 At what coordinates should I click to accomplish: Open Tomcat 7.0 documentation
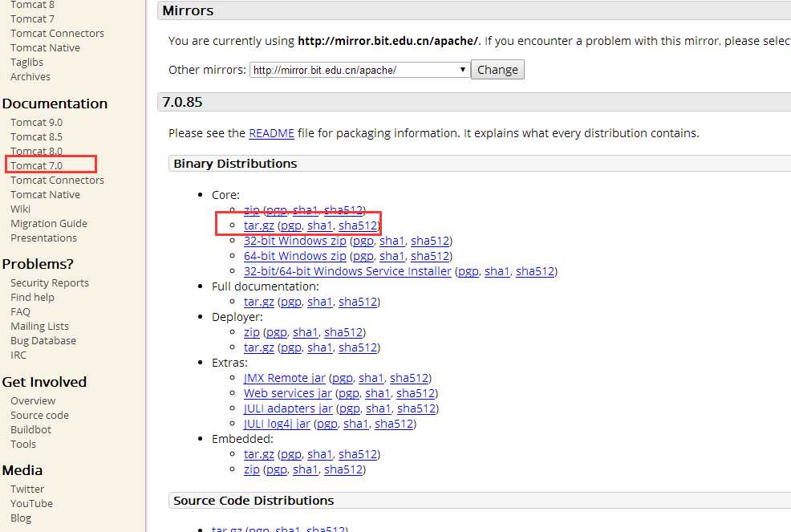pos(36,165)
